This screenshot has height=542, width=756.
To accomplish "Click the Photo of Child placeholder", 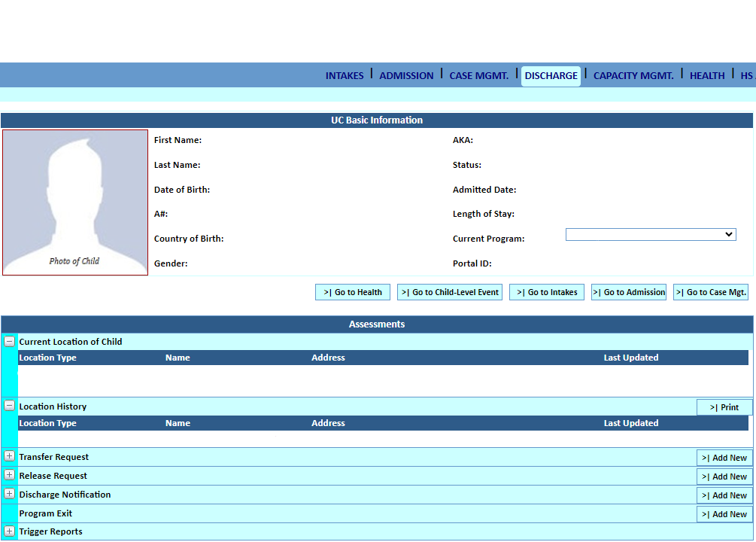I will (x=75, y=202).
